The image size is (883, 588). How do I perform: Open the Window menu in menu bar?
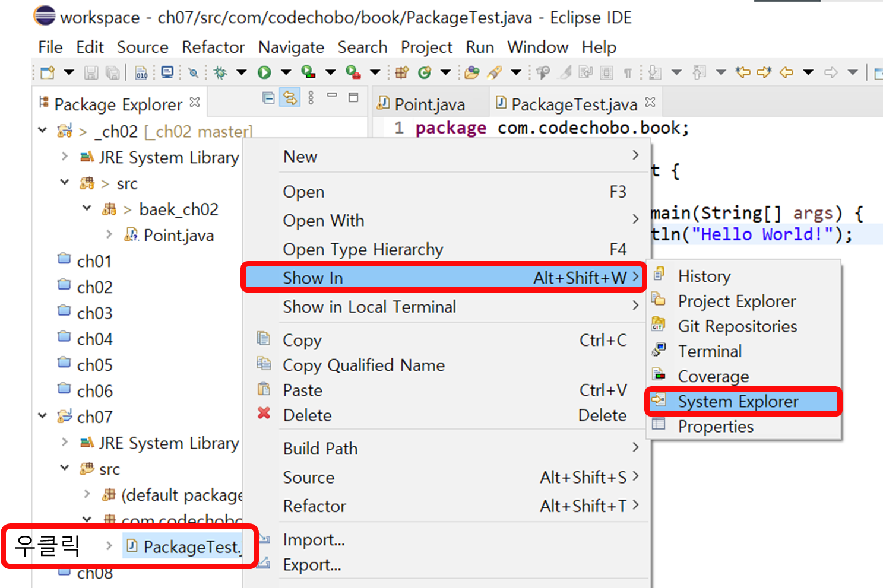(538, 47)
